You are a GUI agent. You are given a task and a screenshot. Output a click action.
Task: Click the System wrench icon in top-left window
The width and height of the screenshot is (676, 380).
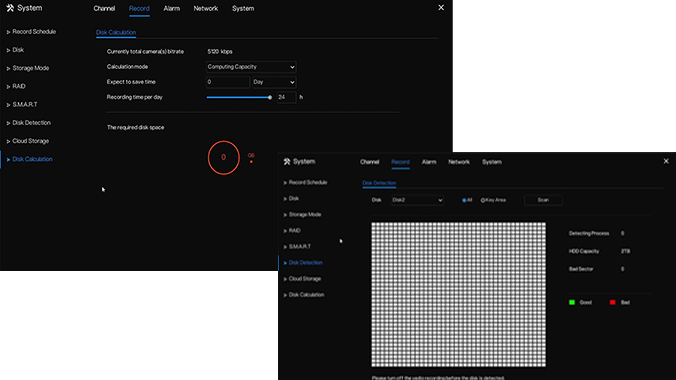click(10, 8)
